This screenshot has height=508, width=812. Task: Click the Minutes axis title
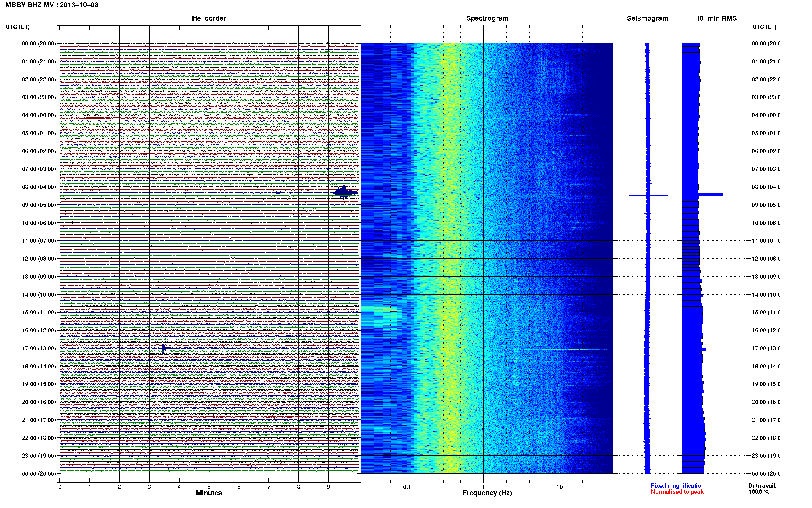pos(209,493)
